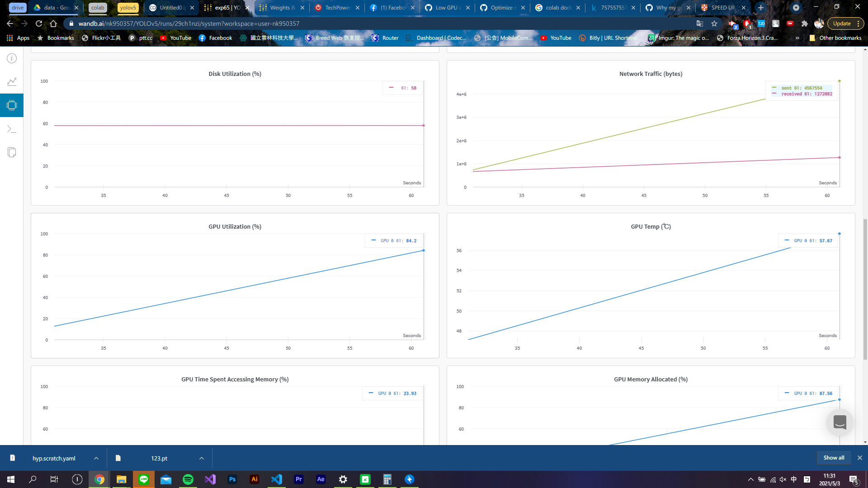
Task: Launch Spotify from the taskbar
Action: coord(188,479)
